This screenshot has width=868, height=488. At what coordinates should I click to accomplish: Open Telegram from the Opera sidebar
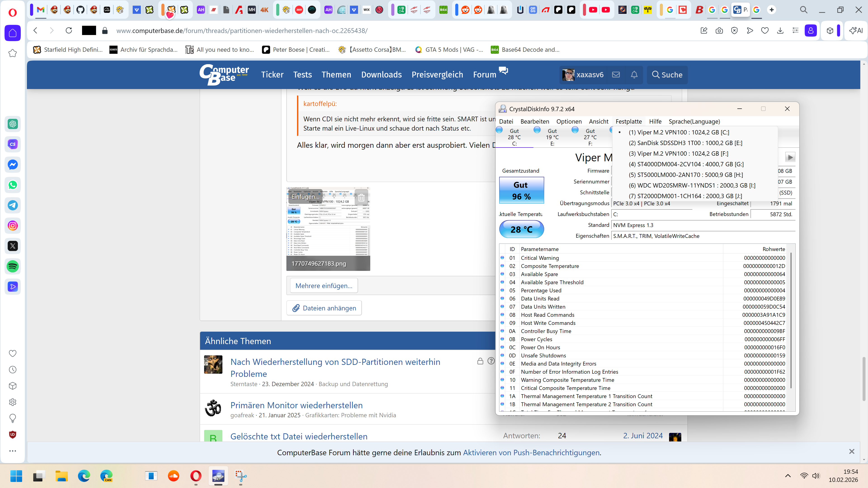13,205
